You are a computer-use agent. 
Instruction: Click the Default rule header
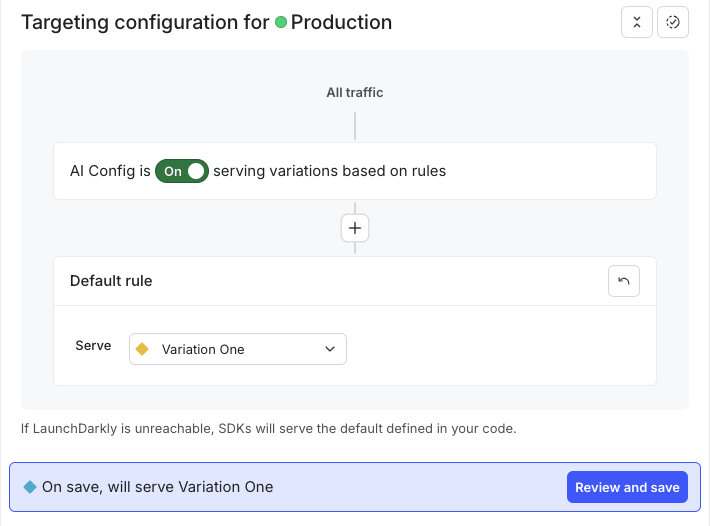click(111, 281)
